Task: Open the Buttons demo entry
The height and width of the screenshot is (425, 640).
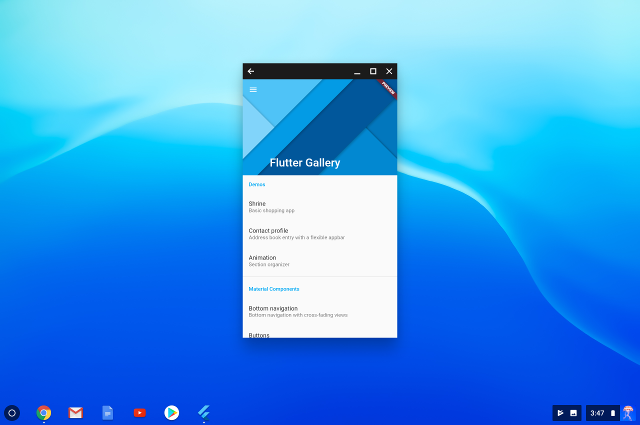Action: tap(320, 334)
